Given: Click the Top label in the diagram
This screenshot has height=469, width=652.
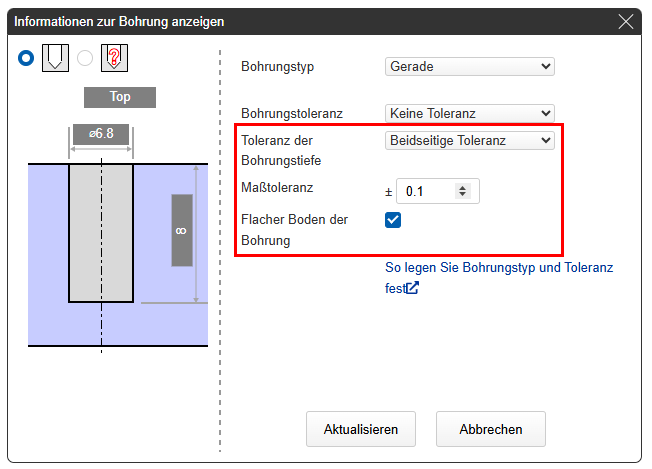Looking at the screenshot, I should (x=120, y=98).
